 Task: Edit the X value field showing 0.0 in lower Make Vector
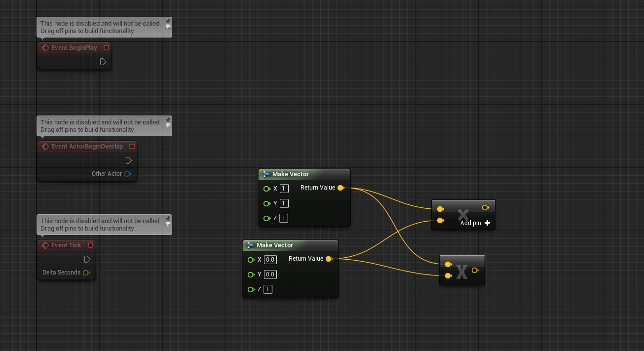[x=270, y=259]
